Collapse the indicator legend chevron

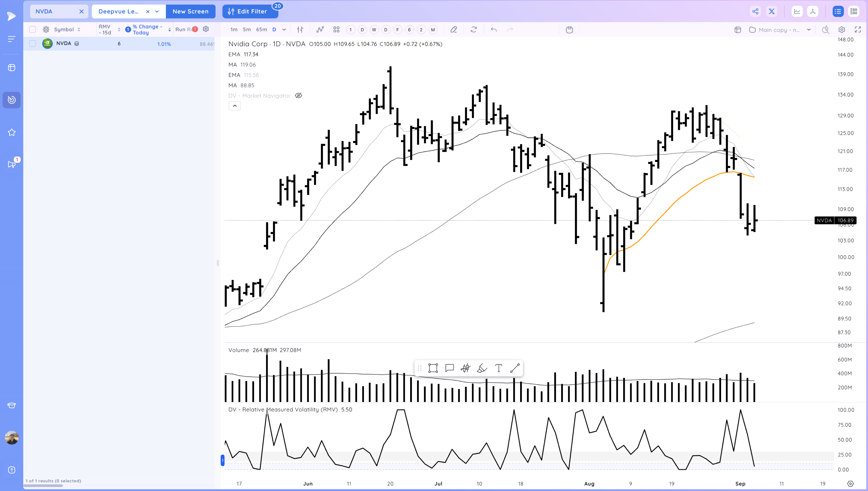[235, 106]
